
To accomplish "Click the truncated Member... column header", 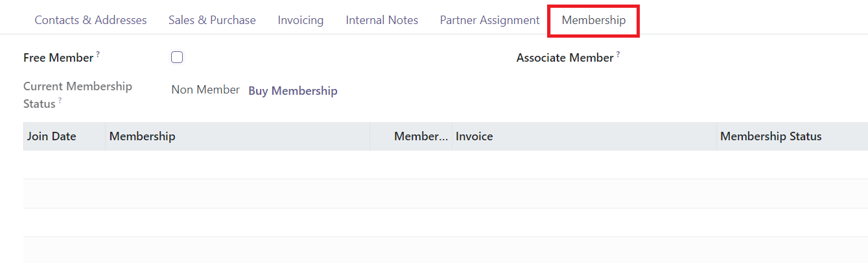I will (421, 136).
